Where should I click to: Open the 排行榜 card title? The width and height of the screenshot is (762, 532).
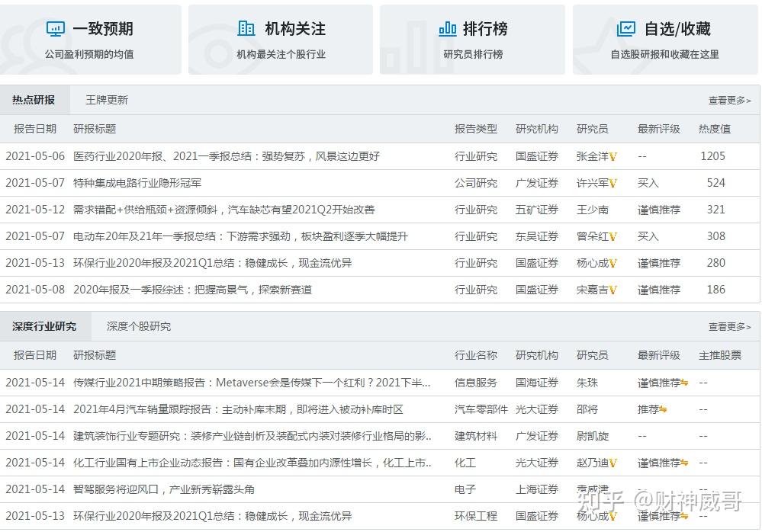point(485,29)
